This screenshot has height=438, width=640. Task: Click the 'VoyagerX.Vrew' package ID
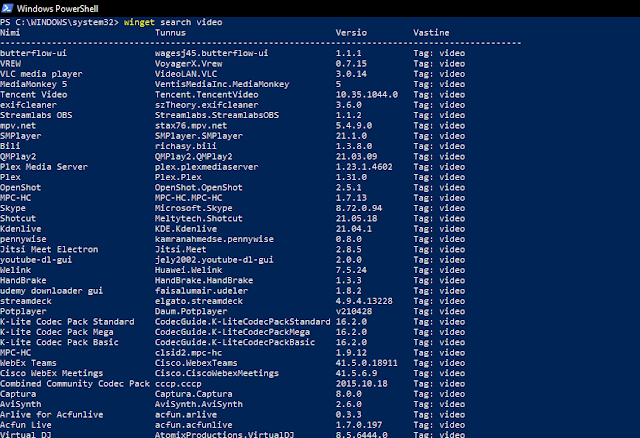click(x=189, y=64)
